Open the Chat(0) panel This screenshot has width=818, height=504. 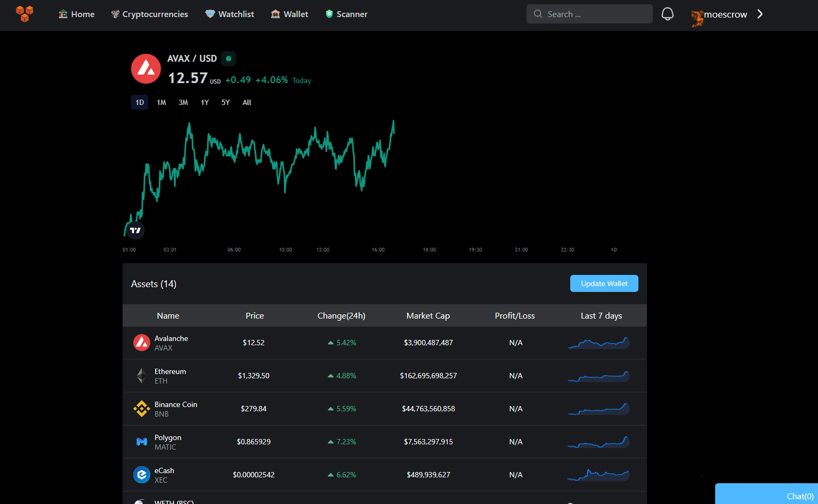[766, 494]
